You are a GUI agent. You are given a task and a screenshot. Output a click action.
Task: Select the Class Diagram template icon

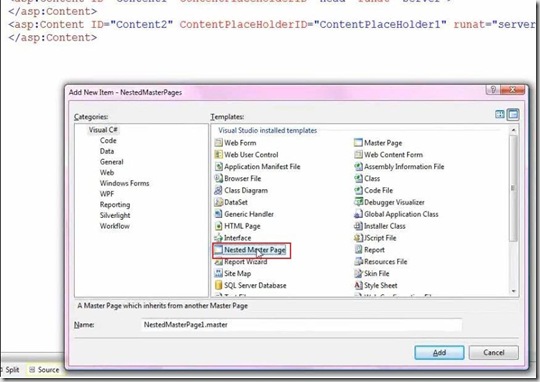coord(218,190)
